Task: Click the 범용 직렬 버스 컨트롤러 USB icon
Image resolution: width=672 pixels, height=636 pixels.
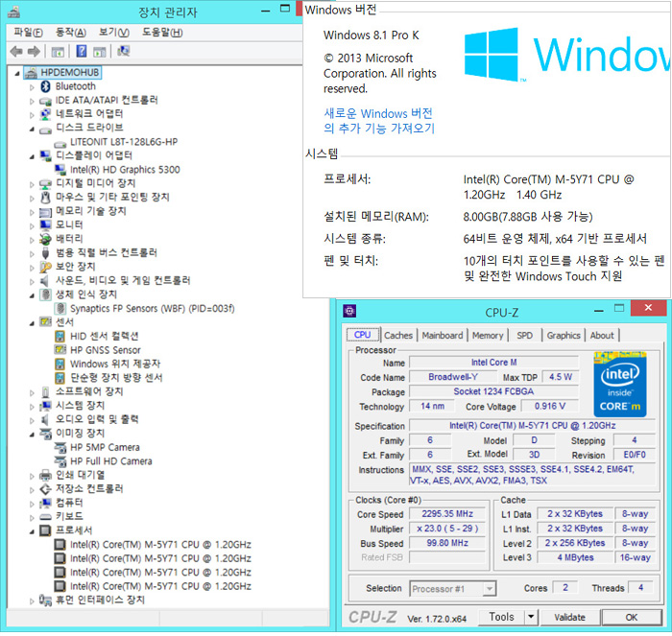Action: [x=45, y=252]
